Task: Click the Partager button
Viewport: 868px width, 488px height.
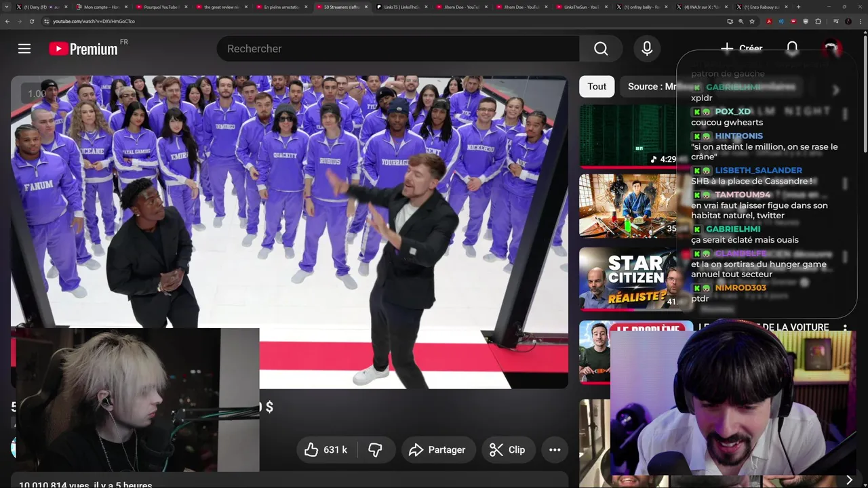Action: click(x=437, y=450)
